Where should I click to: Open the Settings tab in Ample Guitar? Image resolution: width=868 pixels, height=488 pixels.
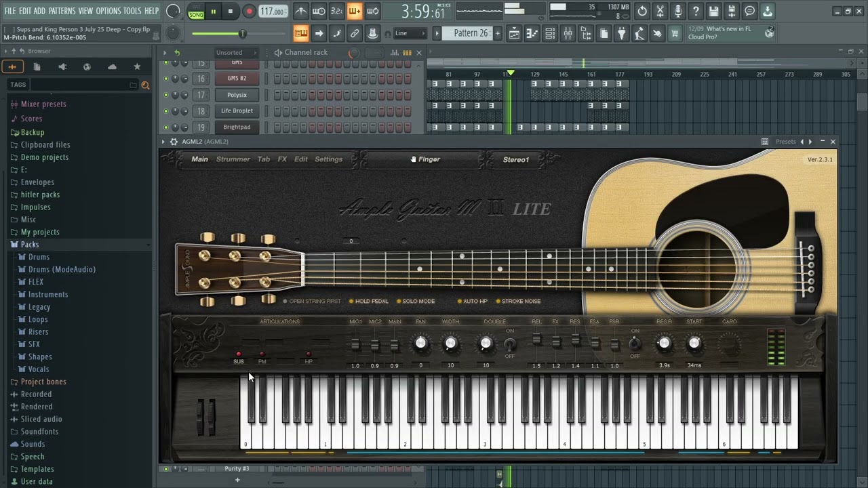click(329, 160)
